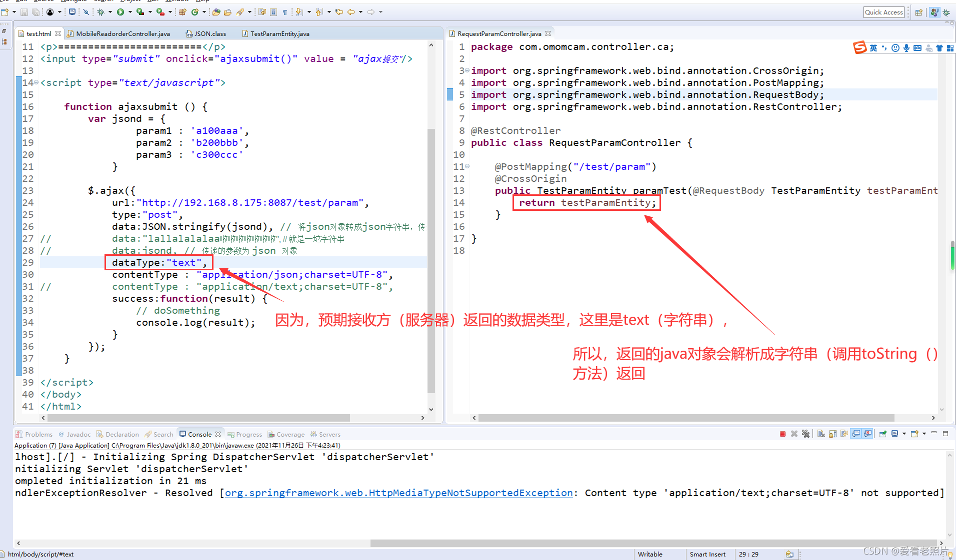Click the test.html editor vertical scrollbar

click(x=431, y=260)
